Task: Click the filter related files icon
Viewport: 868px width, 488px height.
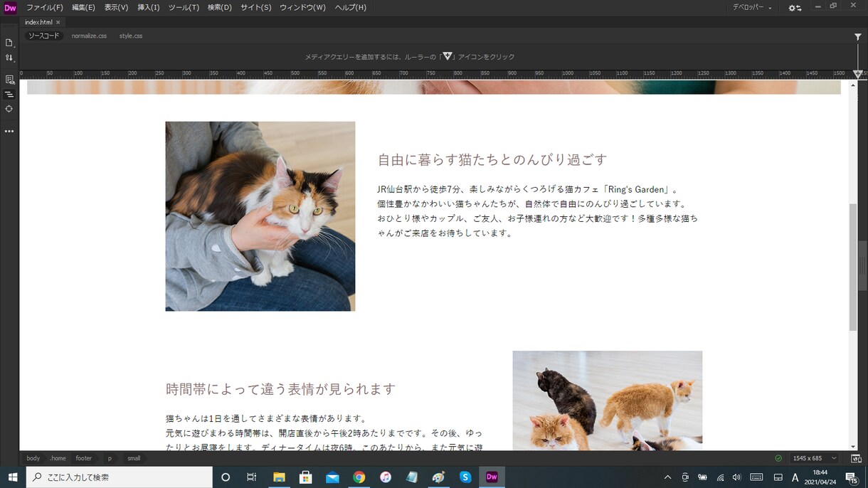Action: 858,36
